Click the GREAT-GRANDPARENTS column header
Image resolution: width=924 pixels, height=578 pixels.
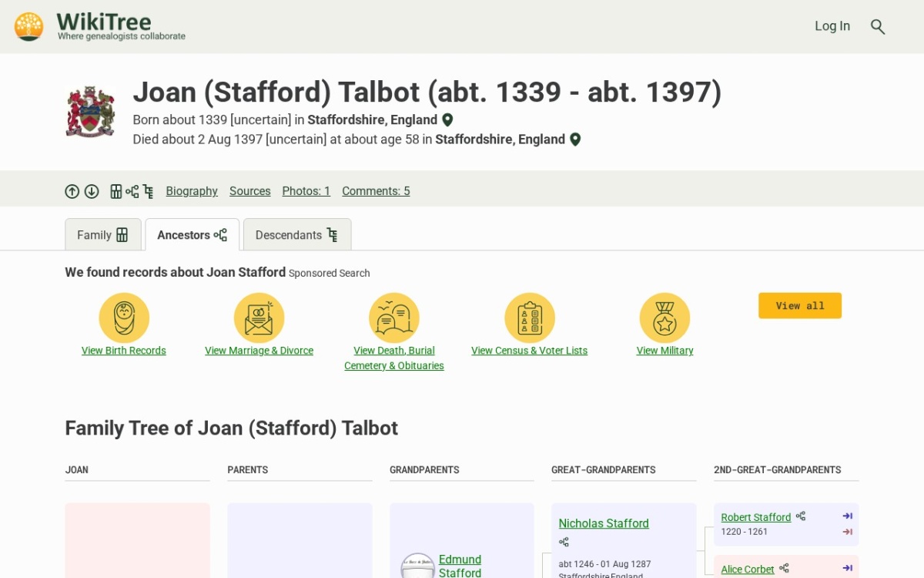pyautogui.click(x=604, y=470)
